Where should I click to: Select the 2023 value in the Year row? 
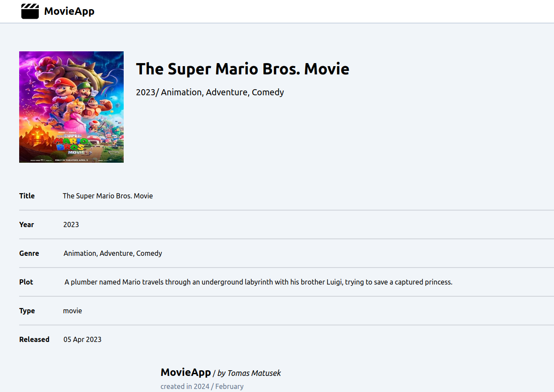(x=71, y=224)
